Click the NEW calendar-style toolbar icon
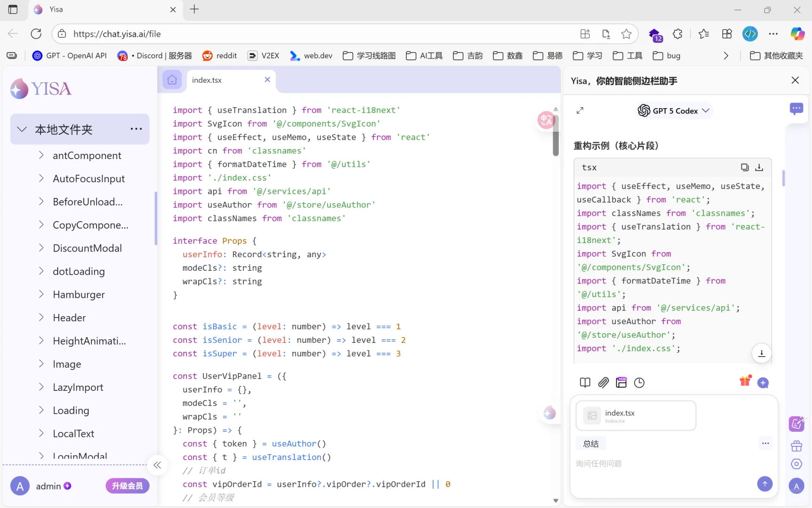The width and height of the screenshot is (812, 508). (621, 382)
